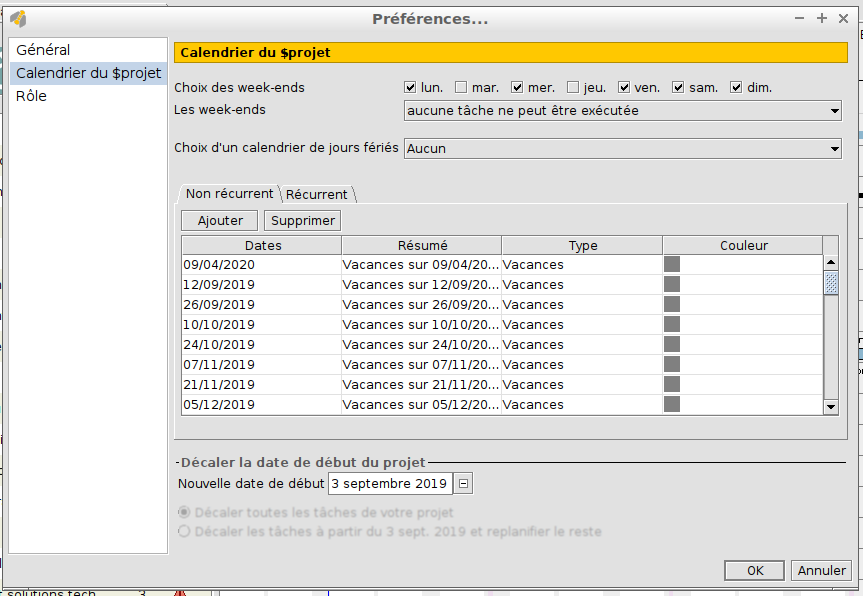The image size is (863, 596).
Task: Click the GanttProject app icon in title bar
Action: point(17,18)
